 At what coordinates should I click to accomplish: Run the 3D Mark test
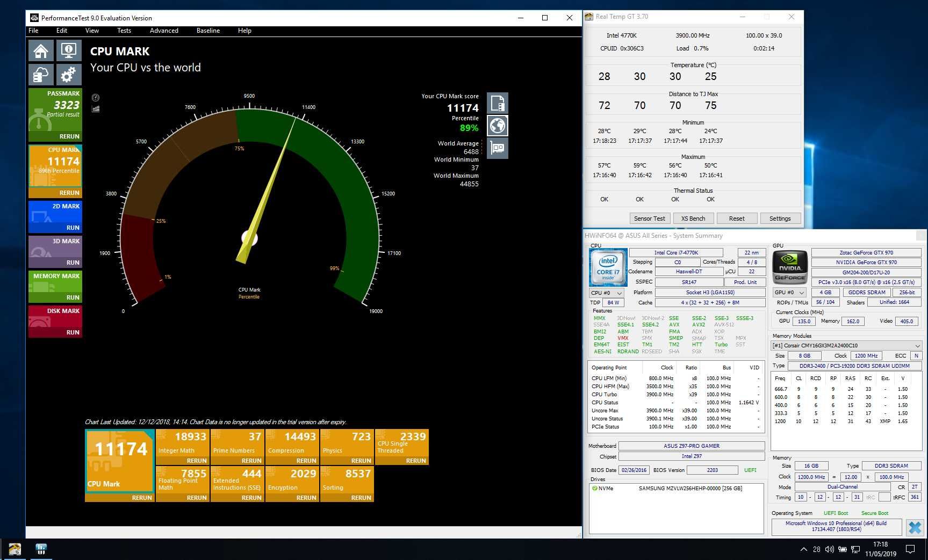pos(73,263)
